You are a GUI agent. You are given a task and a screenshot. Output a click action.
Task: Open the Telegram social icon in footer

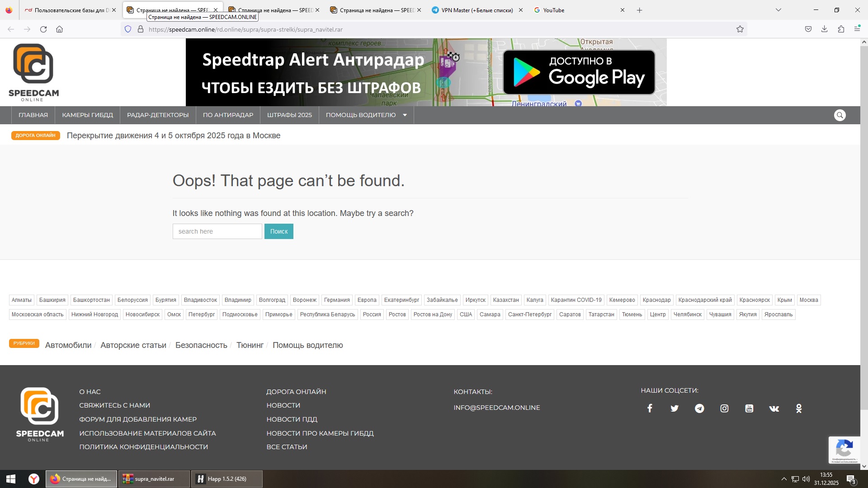pos(699,408)
